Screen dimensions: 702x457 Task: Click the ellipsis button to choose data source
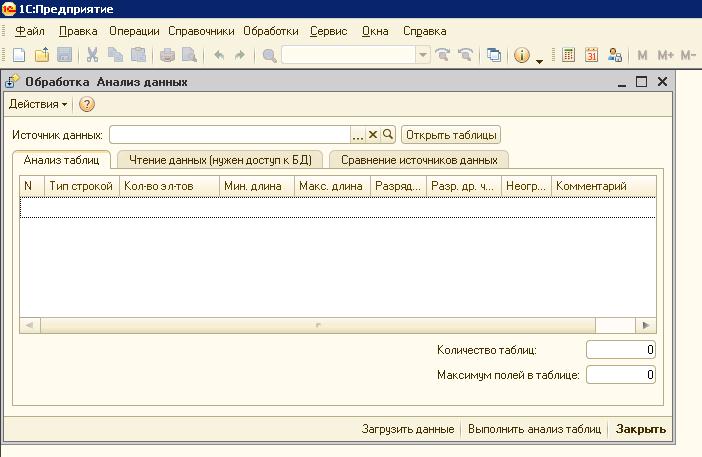[x=357, y=135]
